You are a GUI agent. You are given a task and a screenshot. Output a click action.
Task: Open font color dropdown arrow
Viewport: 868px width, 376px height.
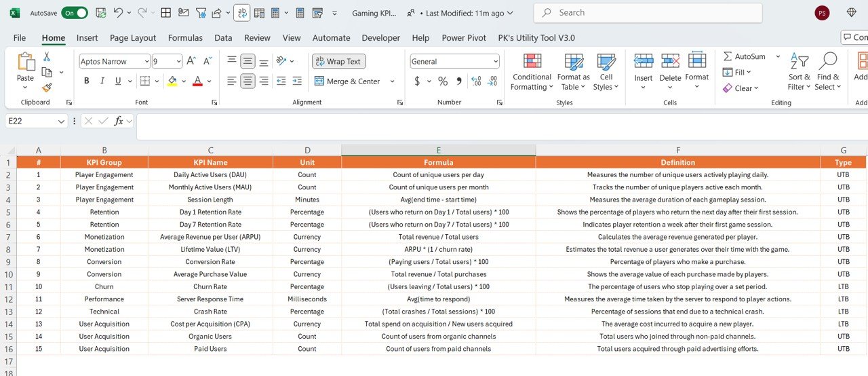[209, 81]
